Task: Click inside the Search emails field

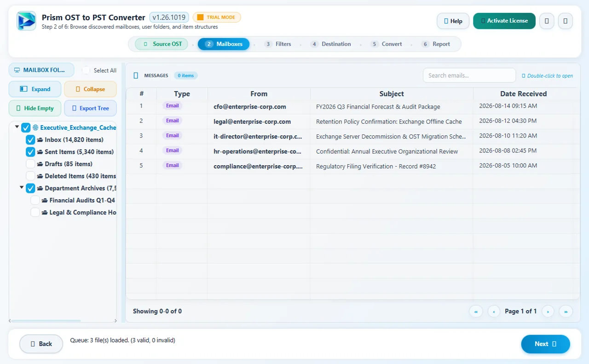Action: (469, 75)
